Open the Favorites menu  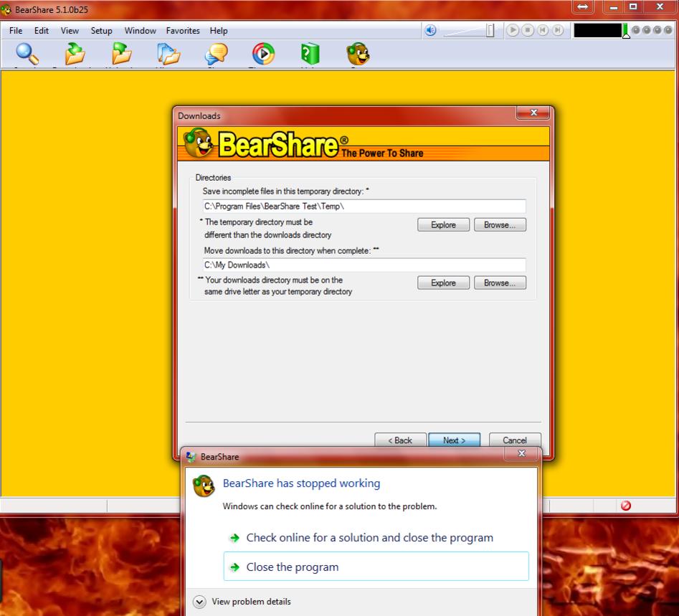[x=183, y=31]
